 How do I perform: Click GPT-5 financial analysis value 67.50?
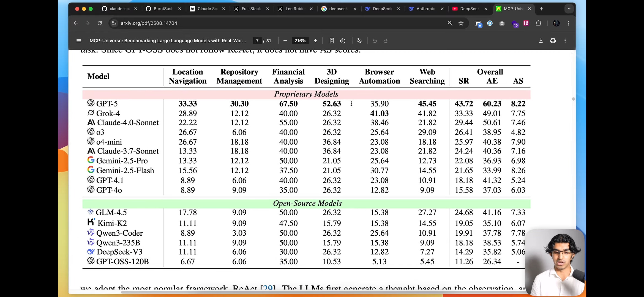(x=288, y=104)
